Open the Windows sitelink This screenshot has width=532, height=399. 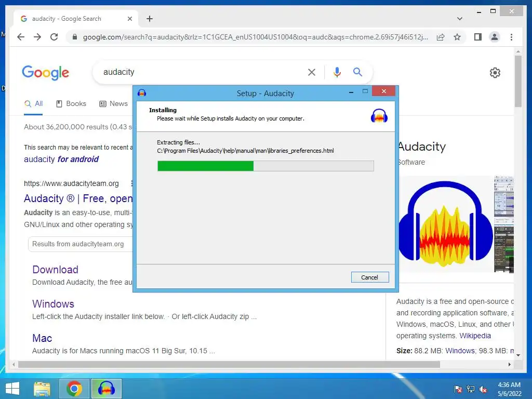point(54,303)
